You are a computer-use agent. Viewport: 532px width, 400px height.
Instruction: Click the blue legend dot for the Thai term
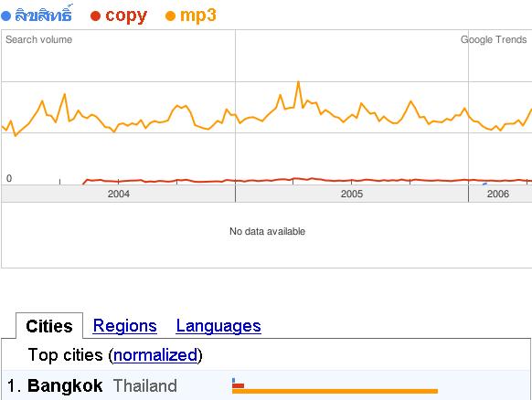click(6, 16)
